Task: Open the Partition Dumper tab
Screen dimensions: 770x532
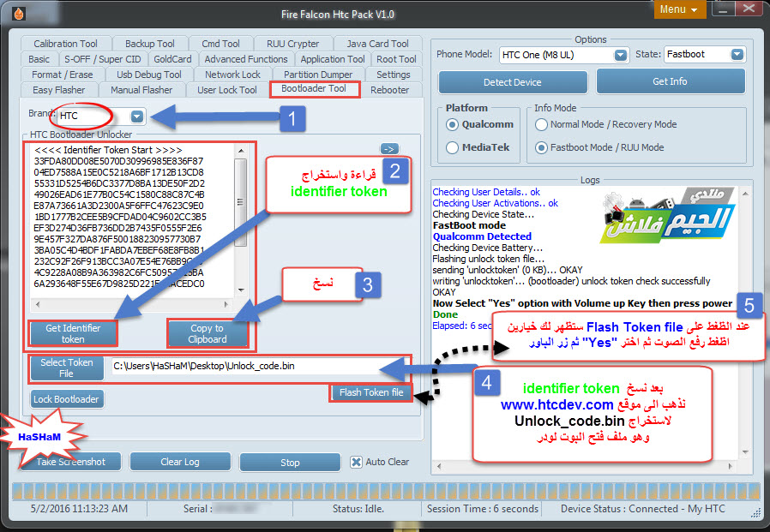Action: 318,75
